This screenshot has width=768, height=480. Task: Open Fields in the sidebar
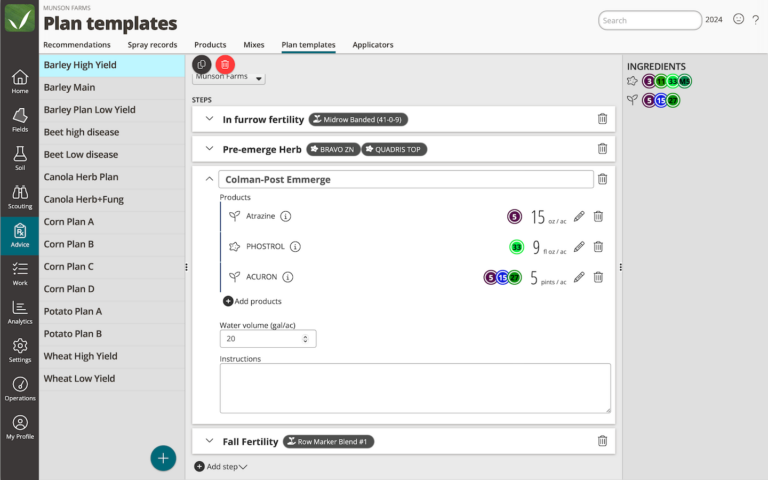(x=20, y=120)
